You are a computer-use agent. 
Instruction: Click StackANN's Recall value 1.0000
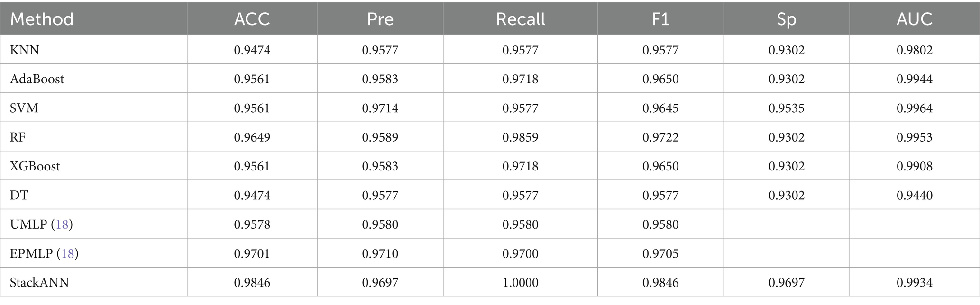[520, 283]
